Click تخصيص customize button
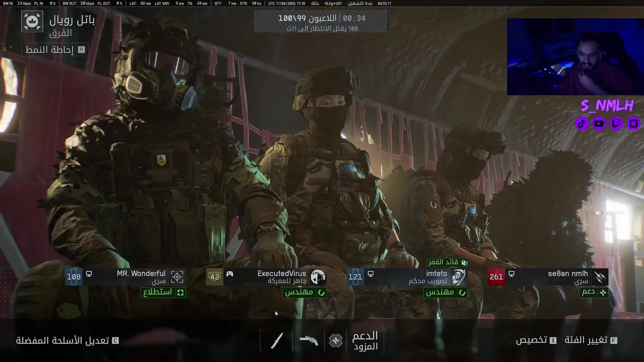This screenshot has height=362, width=644. [536, 340]
